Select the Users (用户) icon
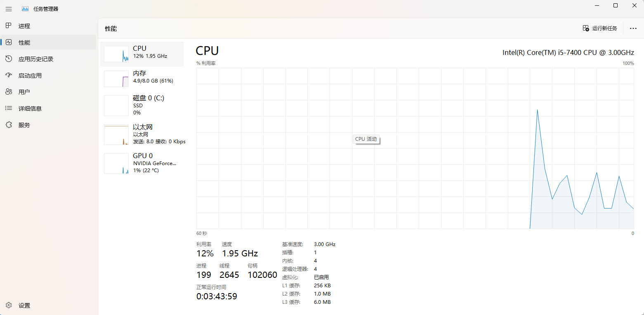The width and height of the screenshot is (644, 315). [9, 92]
